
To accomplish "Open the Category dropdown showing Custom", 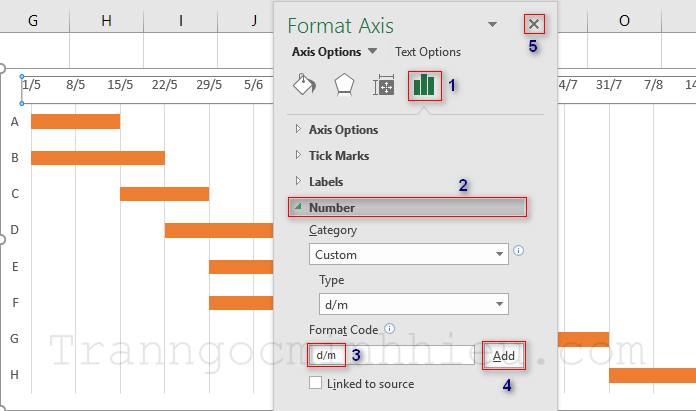I will 408,254.
